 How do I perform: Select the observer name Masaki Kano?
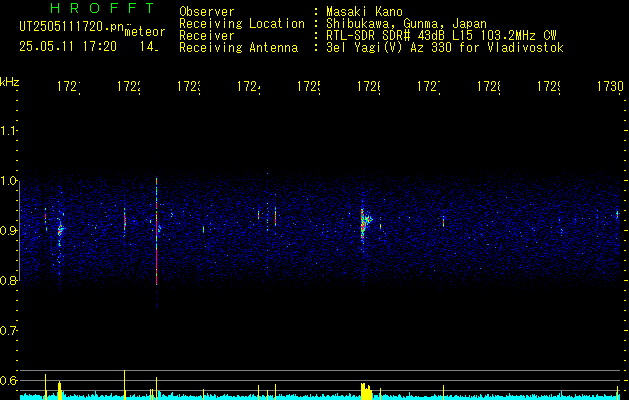[x=364, y=12]
